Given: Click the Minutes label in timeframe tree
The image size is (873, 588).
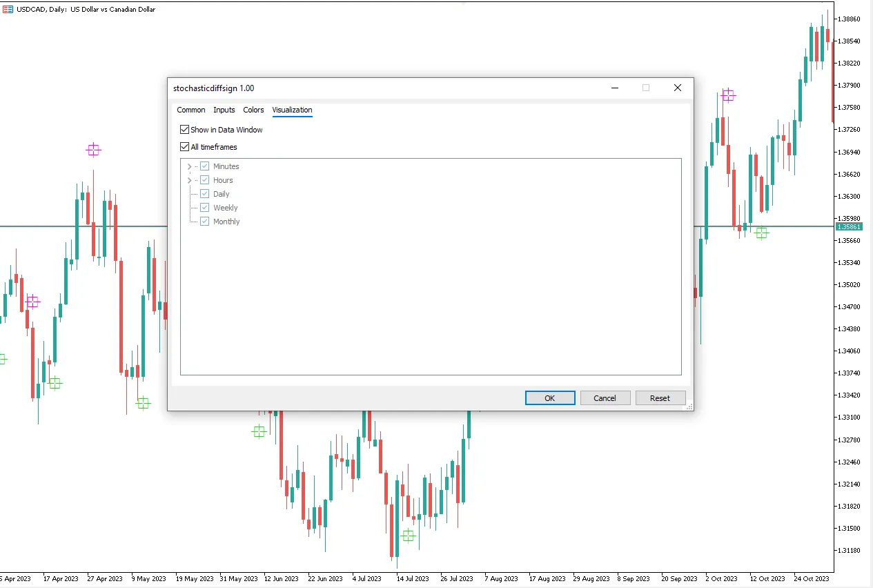Looking at the screenshot, I should (226, 166).
